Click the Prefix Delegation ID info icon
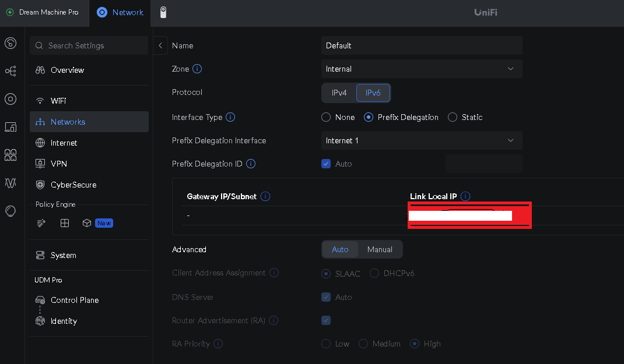 251,164
